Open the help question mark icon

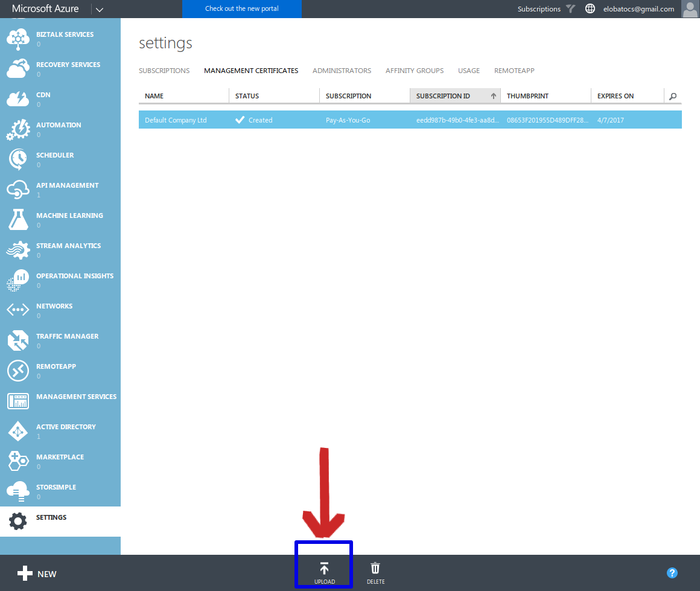click(672, 573)
